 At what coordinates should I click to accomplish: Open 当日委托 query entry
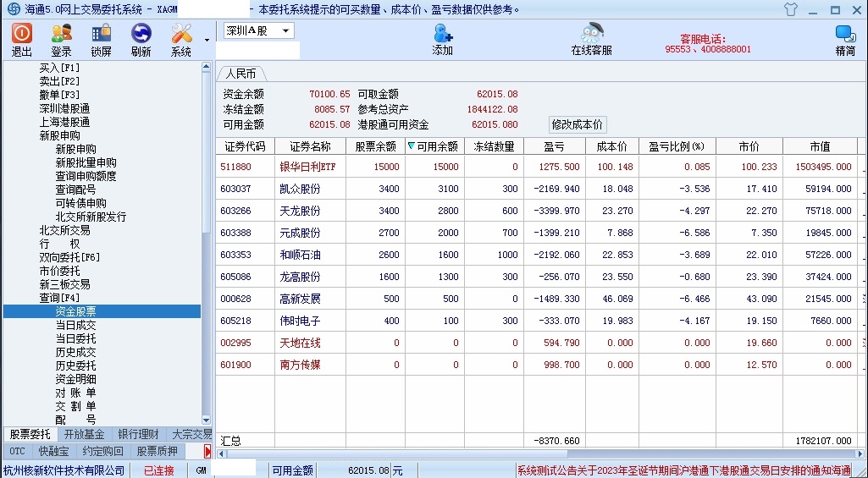pos(76,338)
